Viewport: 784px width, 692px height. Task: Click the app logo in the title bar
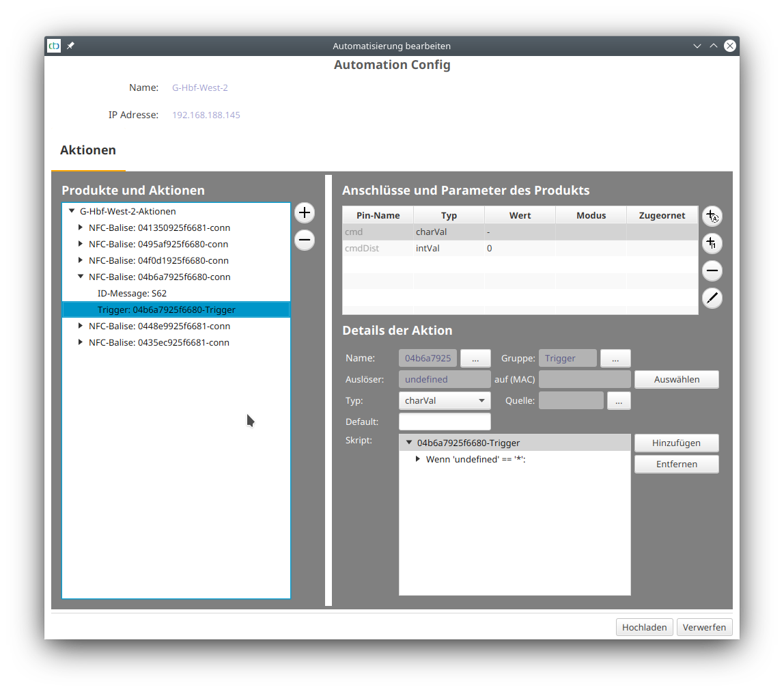[54, 46]
